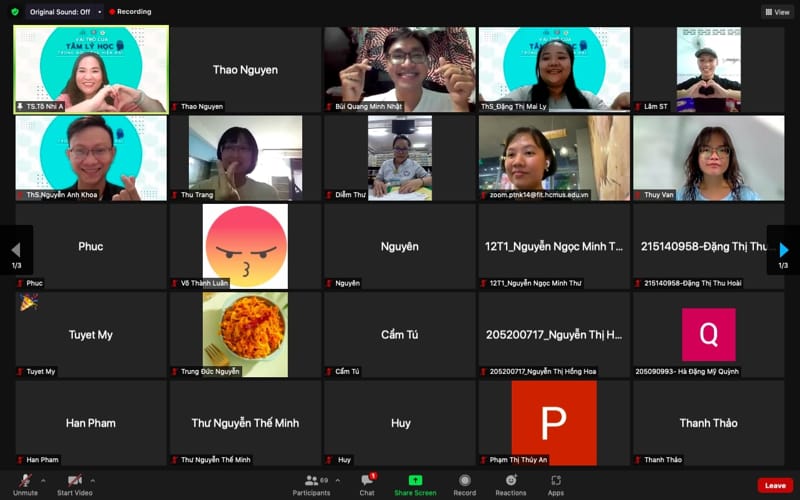Open Zoom Apps
The width and height of the screenshot is (800, 500).
click(556, 484)
